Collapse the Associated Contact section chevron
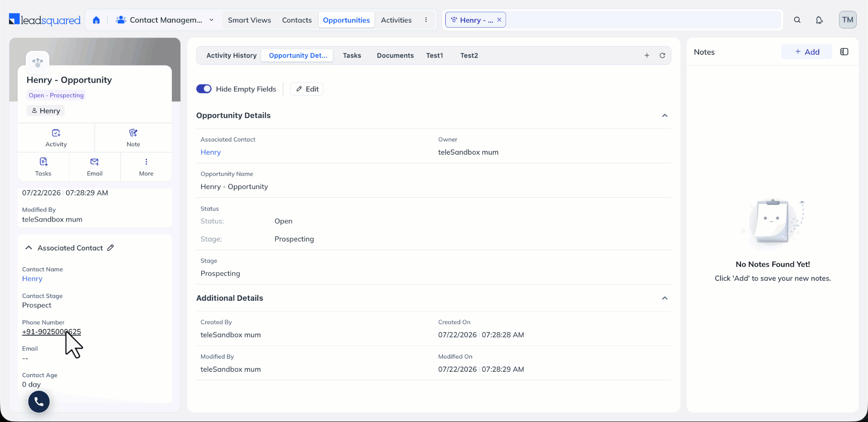 [28, 248]
